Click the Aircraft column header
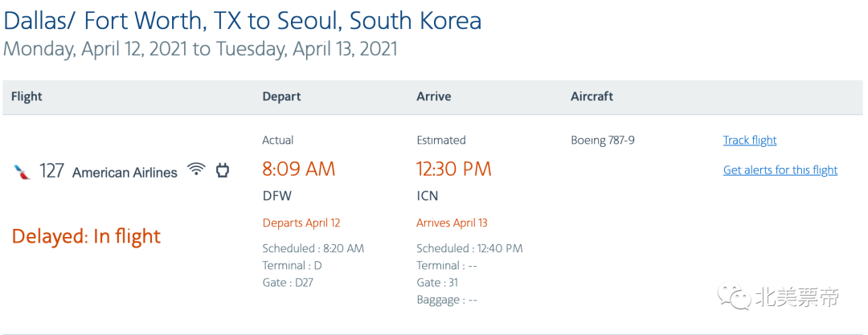This screenshot has height=335, width=868. point(592,96)
